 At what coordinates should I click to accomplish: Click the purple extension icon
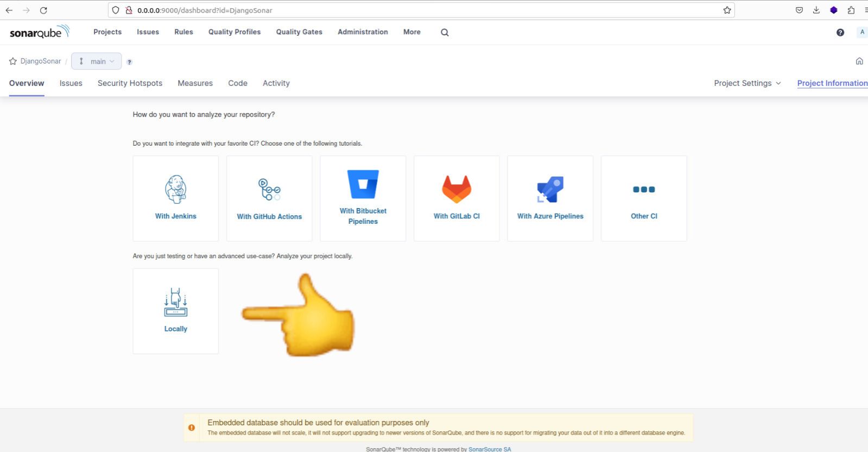(834, 10)
